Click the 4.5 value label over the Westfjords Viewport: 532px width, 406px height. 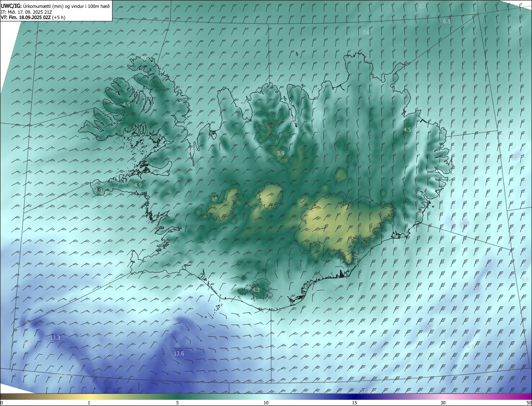126,105
